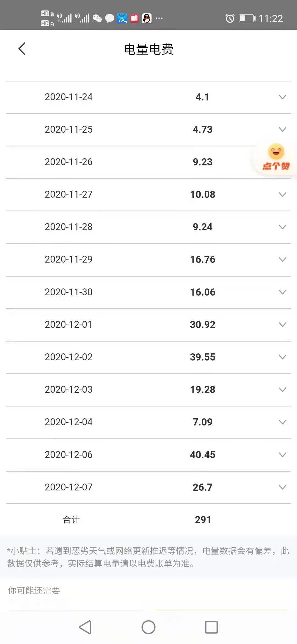Tap the 39.55 usage value

[x=203, y=357]
